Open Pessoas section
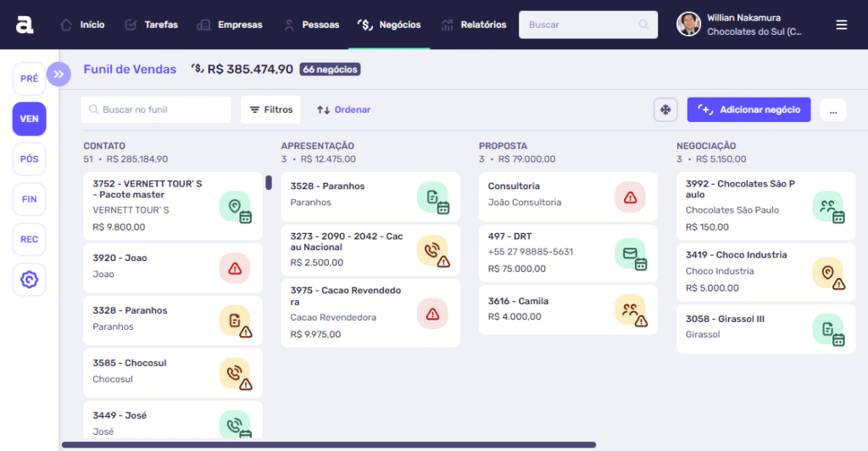 (311, 25)
